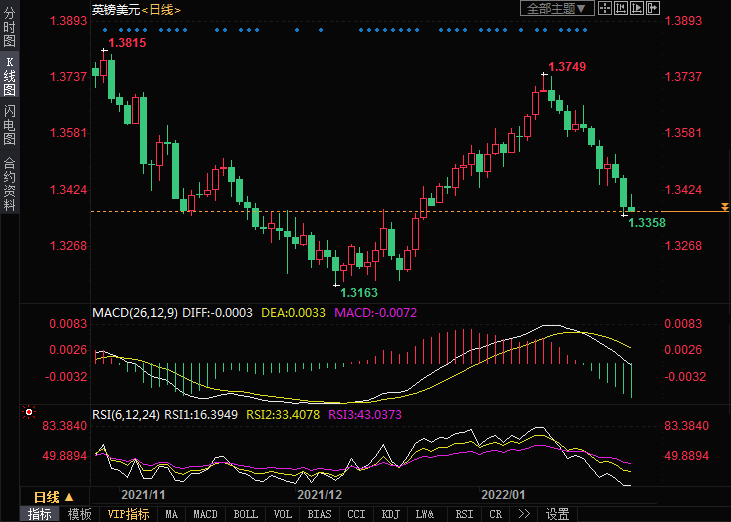Select the K线图 side tab
Screen dimensions: 731x522
point(9,76)
